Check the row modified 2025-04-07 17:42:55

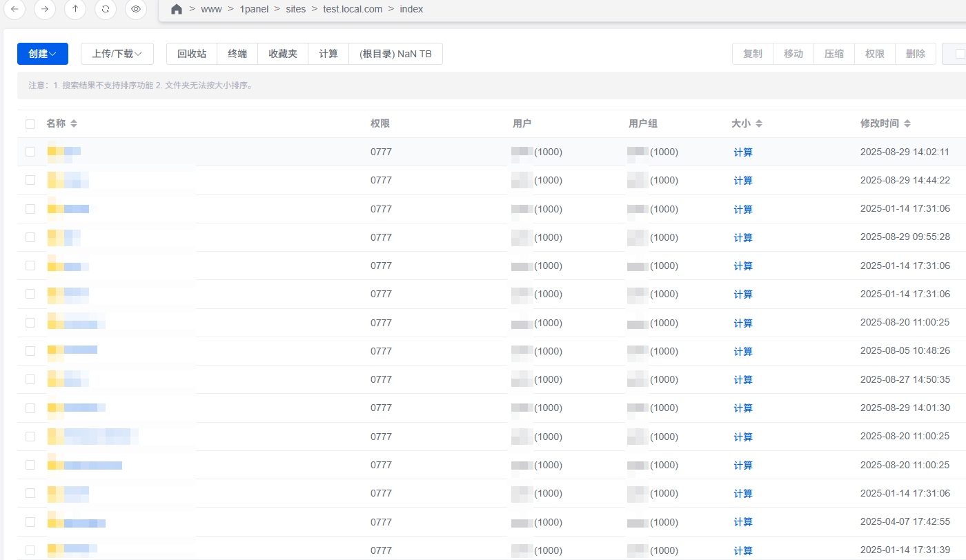coord(30,522)
